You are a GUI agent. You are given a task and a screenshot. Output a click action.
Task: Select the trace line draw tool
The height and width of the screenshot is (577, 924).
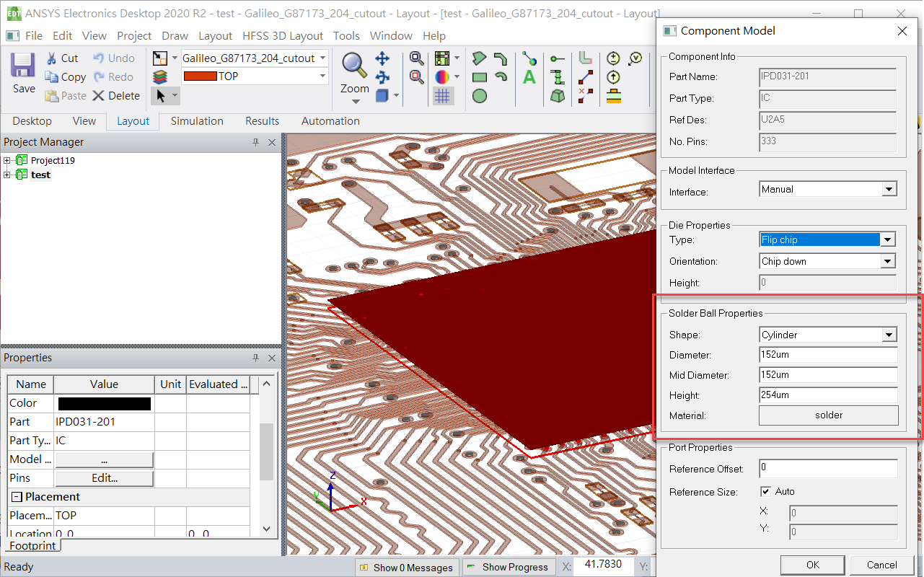501,58
